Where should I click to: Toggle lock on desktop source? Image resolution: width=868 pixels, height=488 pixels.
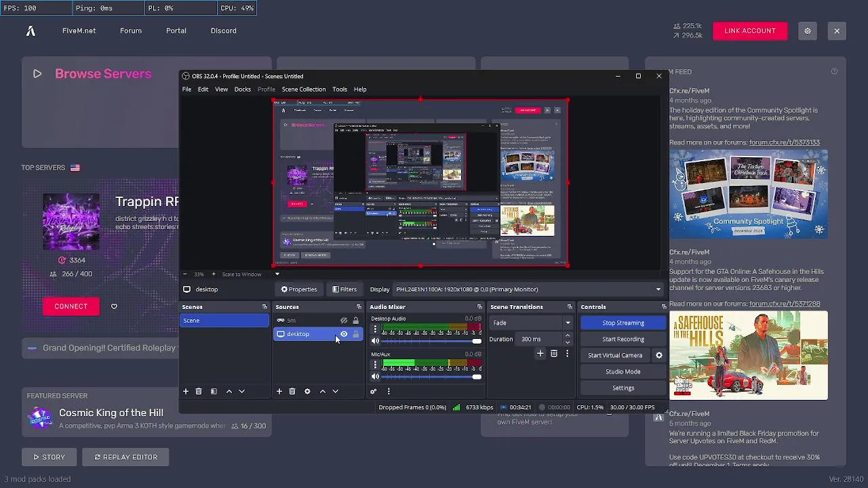coord(355,334)
